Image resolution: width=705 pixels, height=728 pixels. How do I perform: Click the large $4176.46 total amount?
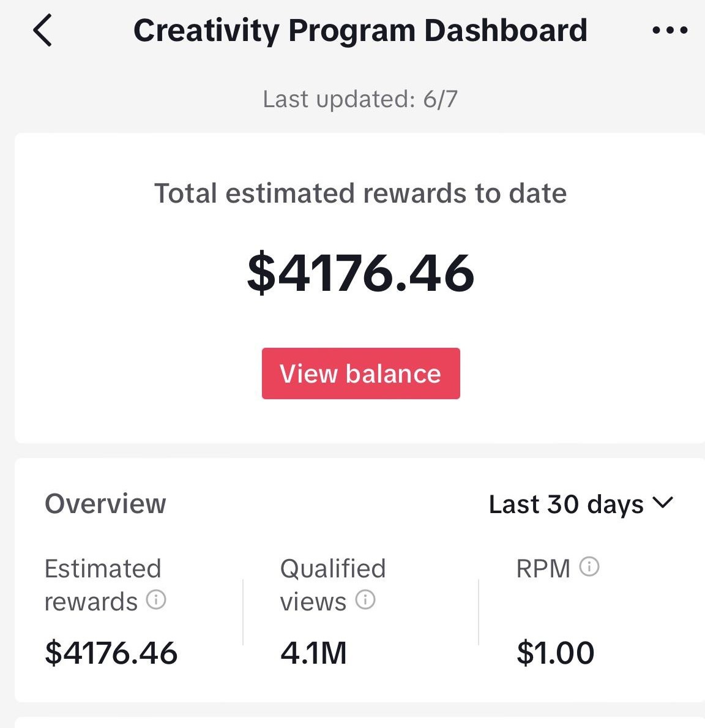coord(360,273)
